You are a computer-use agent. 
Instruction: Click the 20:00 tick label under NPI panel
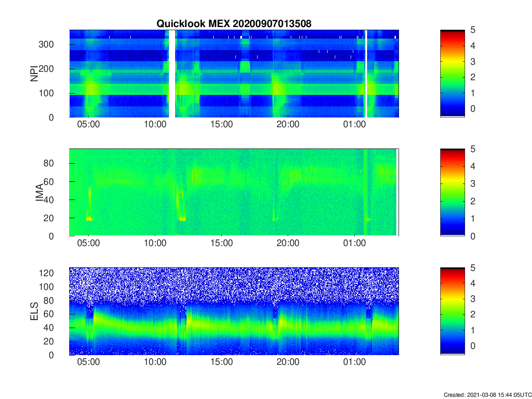[288, 125]
